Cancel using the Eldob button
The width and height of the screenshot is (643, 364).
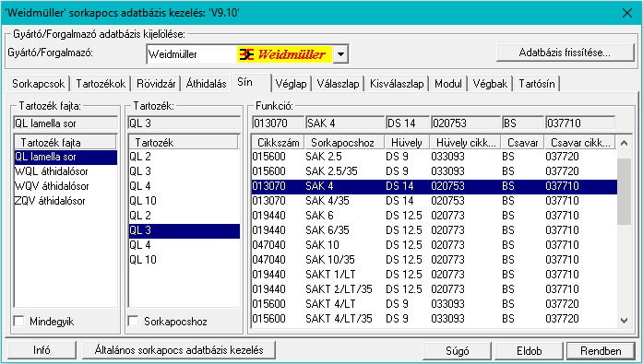coord(529,351)
